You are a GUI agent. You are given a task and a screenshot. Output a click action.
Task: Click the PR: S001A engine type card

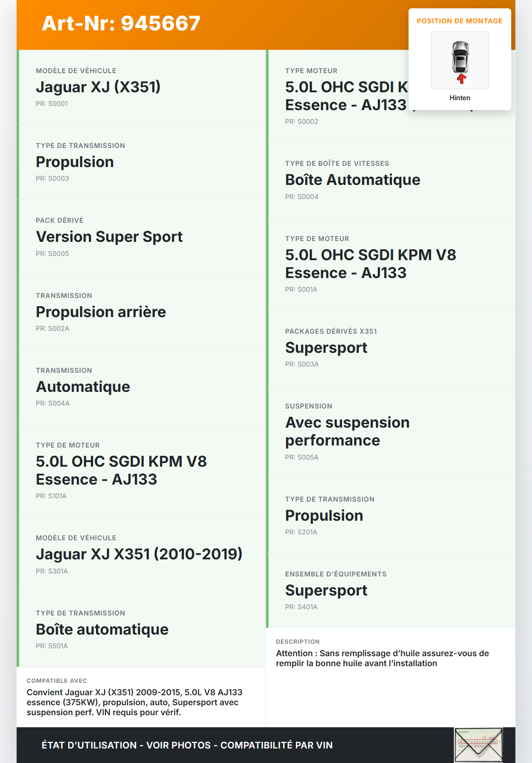pos(370,264)
